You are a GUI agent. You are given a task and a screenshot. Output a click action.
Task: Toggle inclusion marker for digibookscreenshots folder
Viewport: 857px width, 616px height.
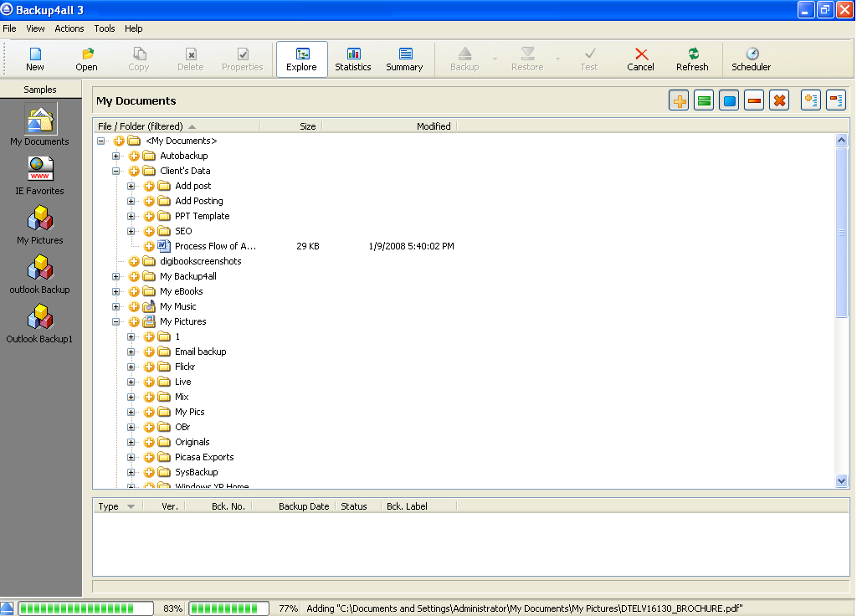[x=134, y=261]
